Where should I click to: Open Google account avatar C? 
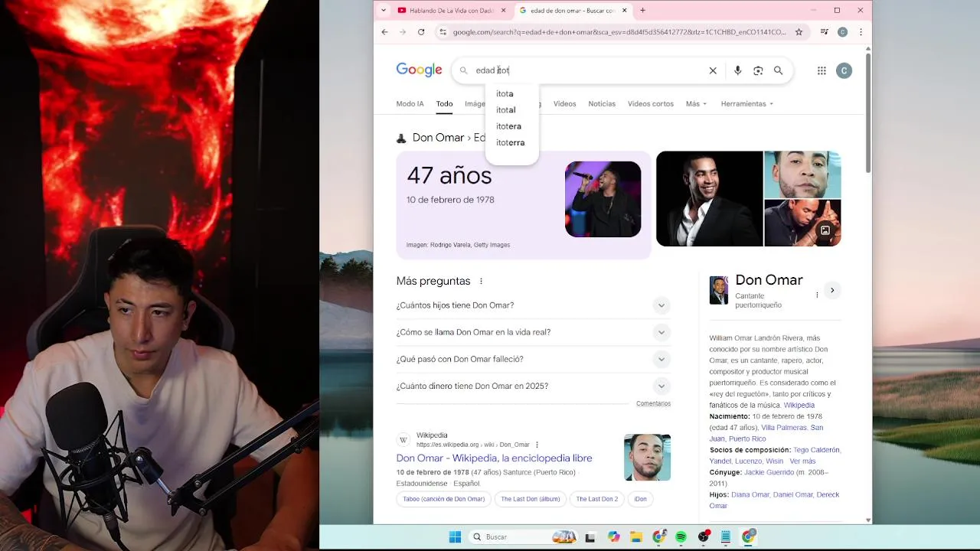tap(844, 70)
